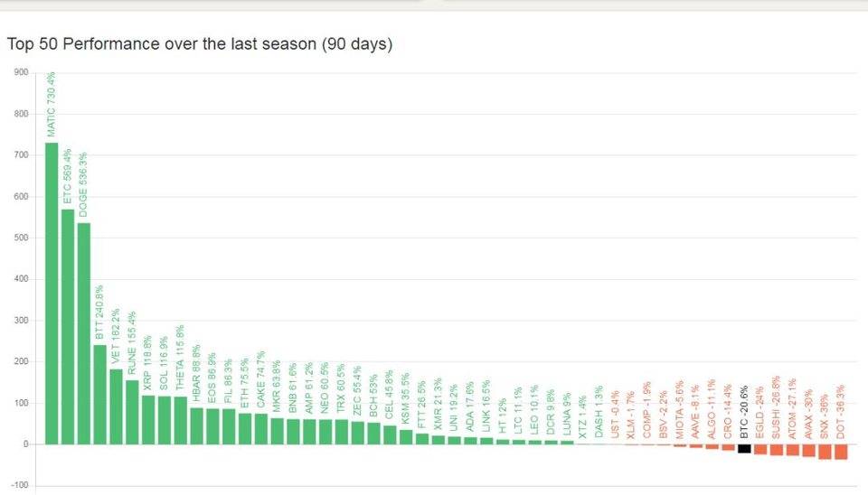Click the ETH 75.5% label

click(x=244, y=383)
